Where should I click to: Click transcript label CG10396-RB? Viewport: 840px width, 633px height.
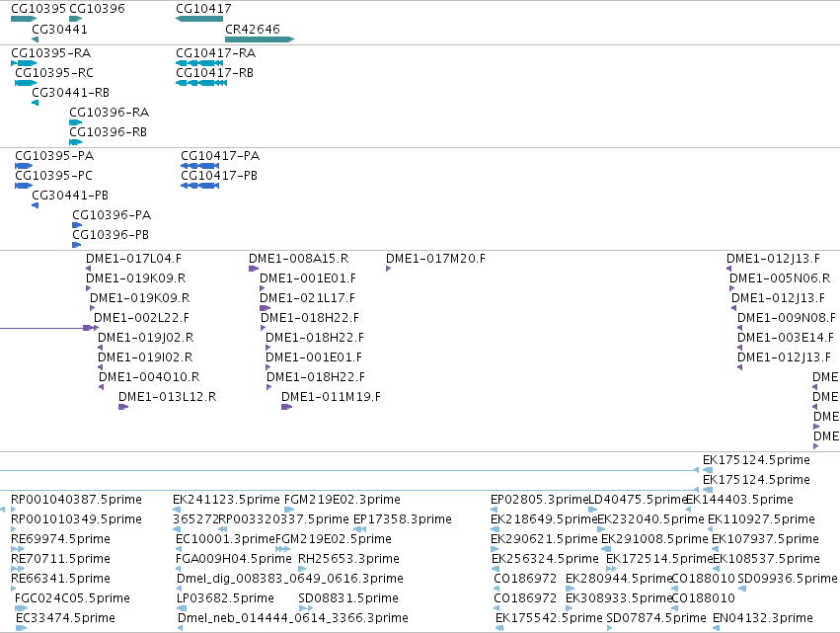pyautogui.click(x=109, y=132)
